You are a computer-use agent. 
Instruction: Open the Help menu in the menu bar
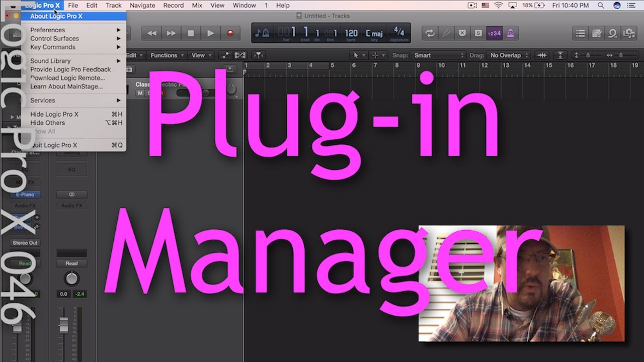coord(283,5)
